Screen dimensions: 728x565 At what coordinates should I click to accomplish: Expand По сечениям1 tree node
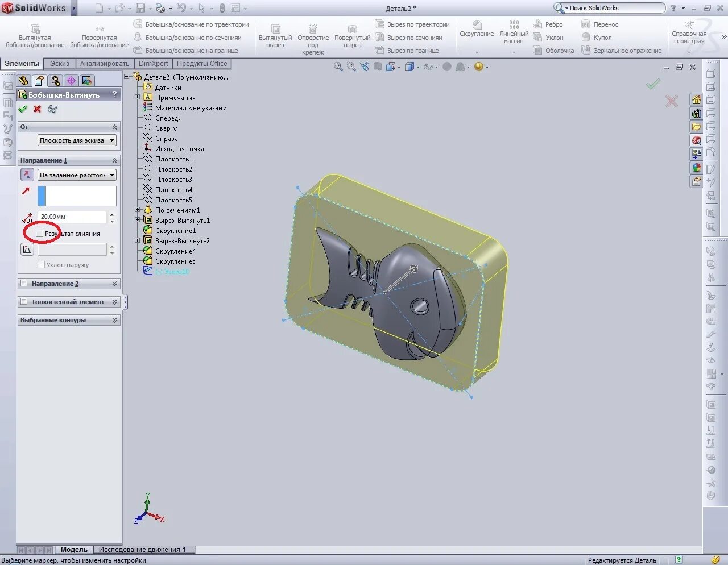click(137, 210)
